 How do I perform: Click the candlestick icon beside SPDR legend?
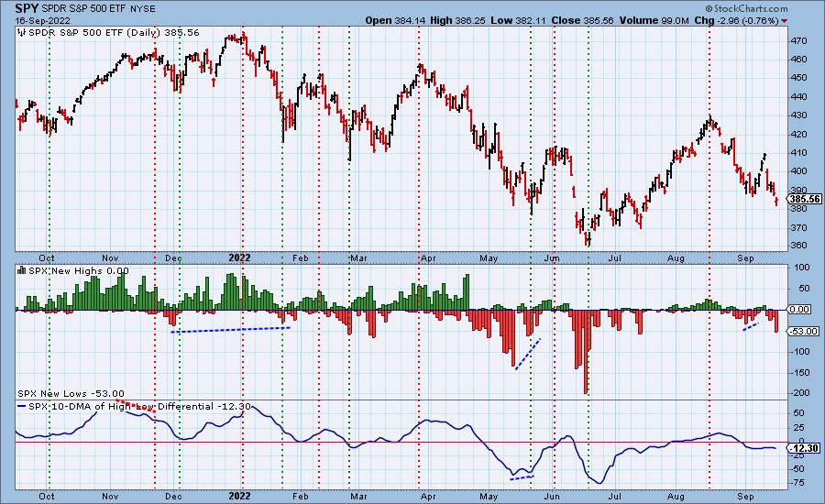(22, 33)
